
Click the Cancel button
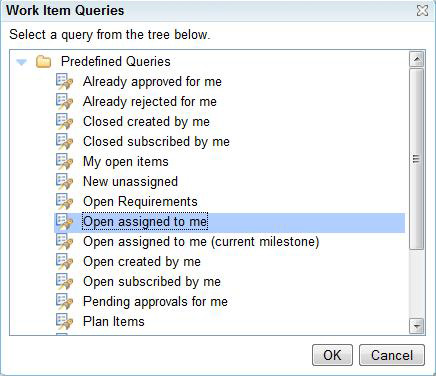click(392, 355)
